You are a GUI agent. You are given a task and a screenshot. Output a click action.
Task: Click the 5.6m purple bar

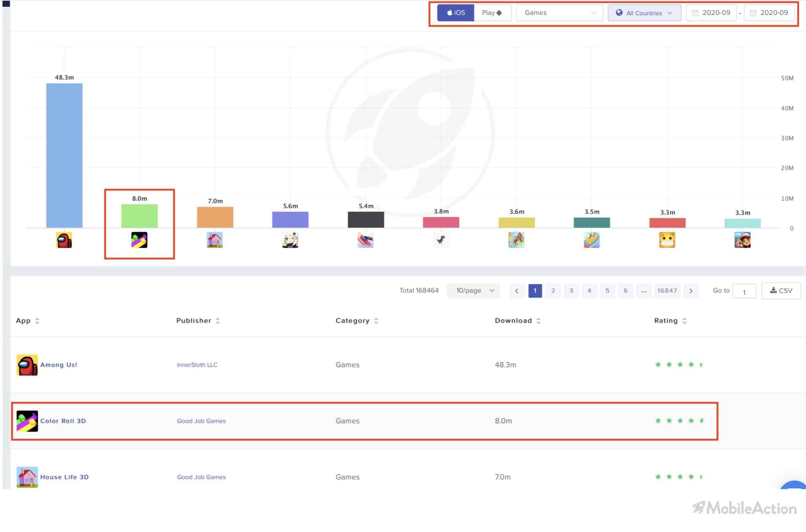[290, 220]
